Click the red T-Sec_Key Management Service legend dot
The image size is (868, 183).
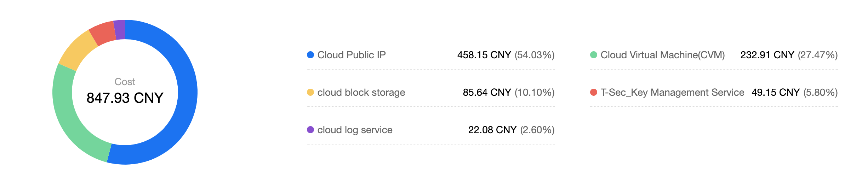tap(594, 92)
